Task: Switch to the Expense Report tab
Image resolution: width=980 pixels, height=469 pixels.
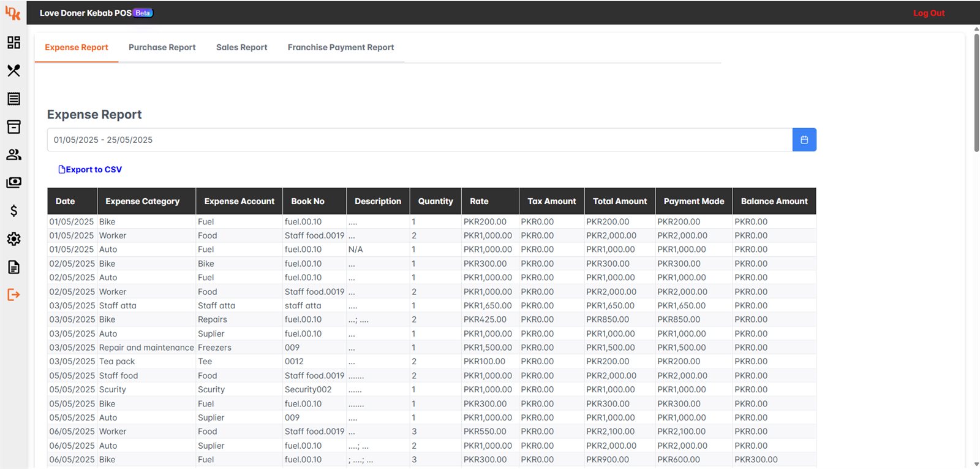Action: [77, 47]
